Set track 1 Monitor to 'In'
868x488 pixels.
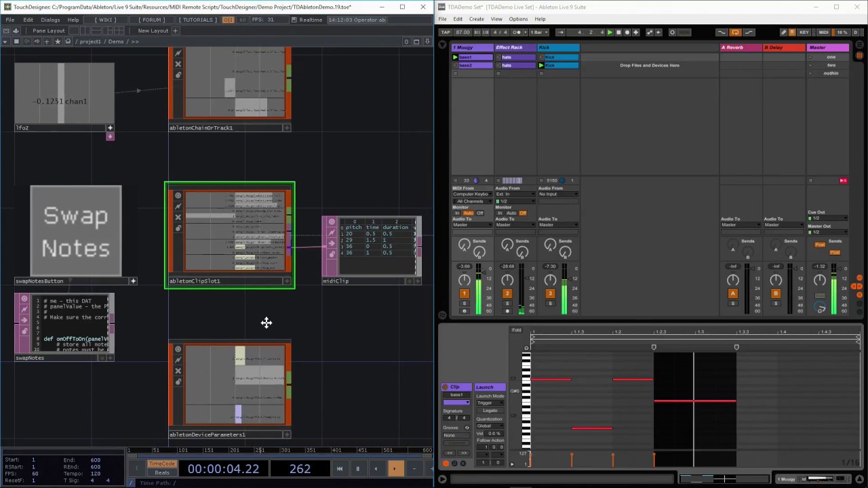[457, 213]
